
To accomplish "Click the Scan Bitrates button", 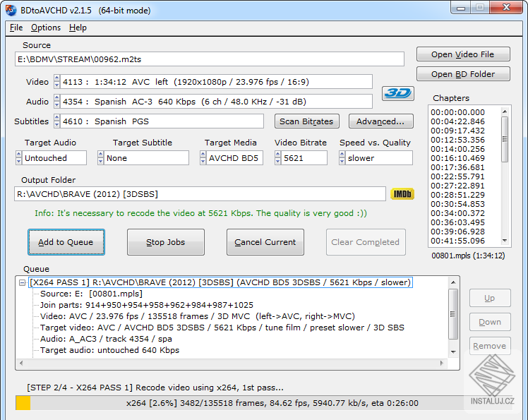I will click(x=306, y=121).
